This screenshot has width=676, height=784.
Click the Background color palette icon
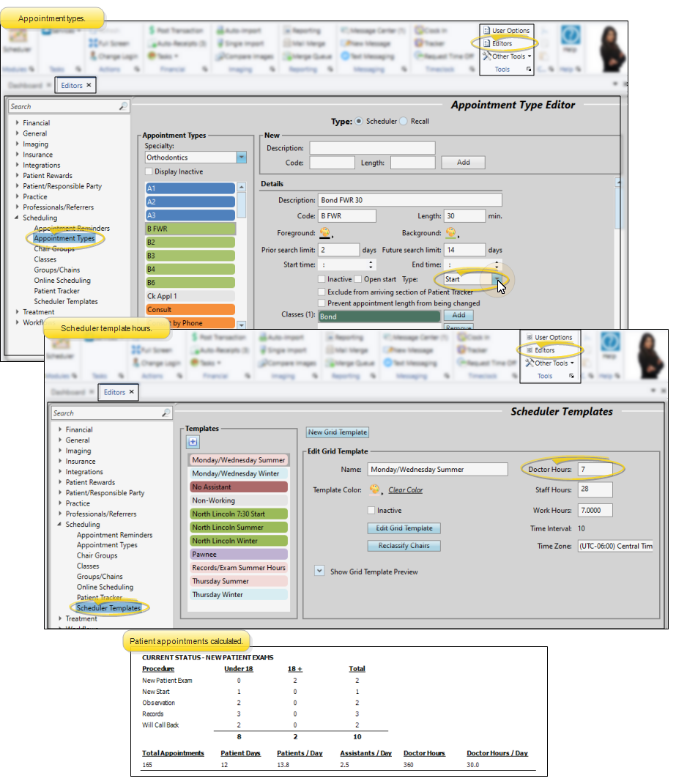(451, 234)
